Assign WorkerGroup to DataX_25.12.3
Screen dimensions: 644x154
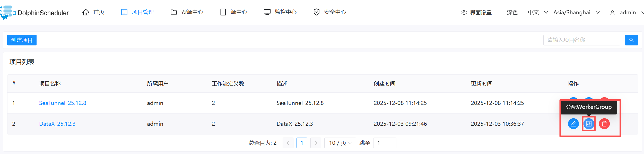[589, 124]
